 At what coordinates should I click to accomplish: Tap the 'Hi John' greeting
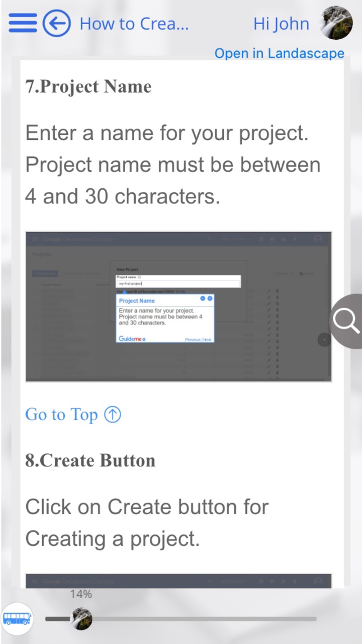(x=281, y=23)
